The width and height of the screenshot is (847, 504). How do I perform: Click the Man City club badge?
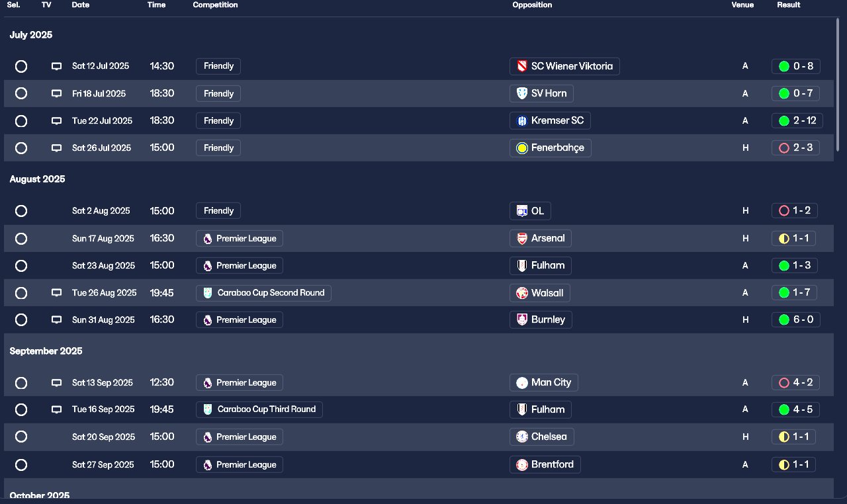click(522, 382)
